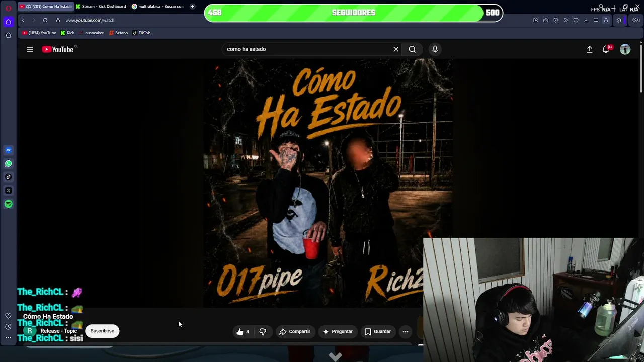Open the YouTube guide hamburger menu
Viewport: 644px width, 362px height.
(30, 49)
